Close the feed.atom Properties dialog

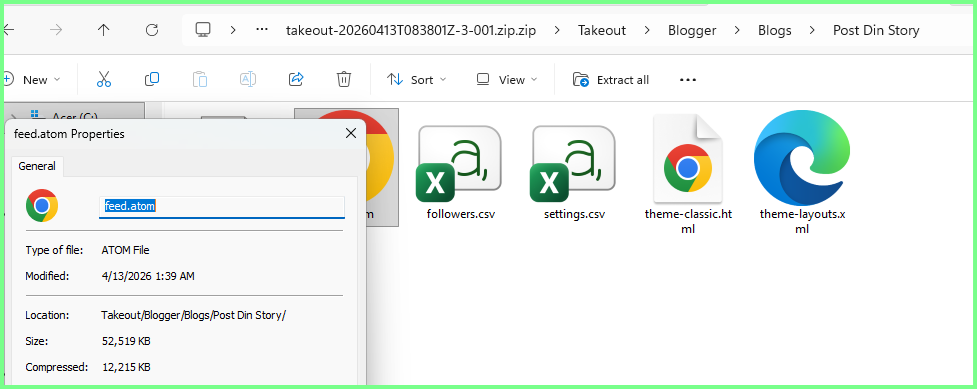click(x=351, y=133)
